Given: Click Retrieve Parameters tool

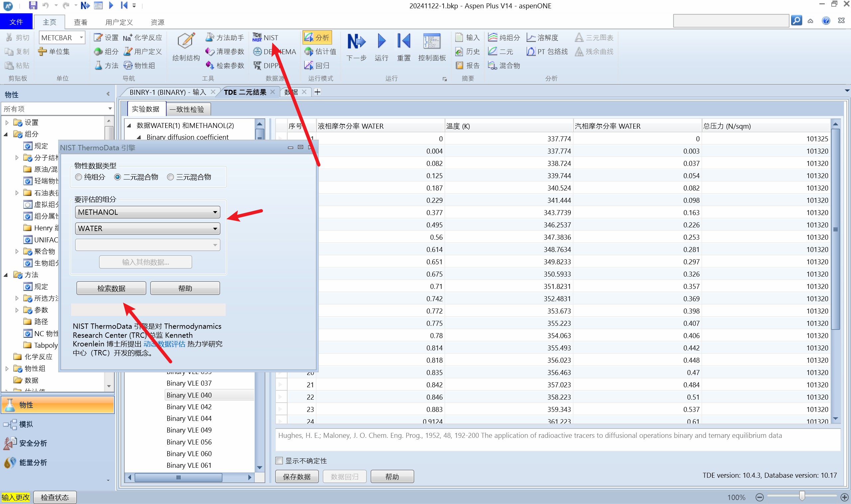Looking at the screenshot, I should 225,65.
